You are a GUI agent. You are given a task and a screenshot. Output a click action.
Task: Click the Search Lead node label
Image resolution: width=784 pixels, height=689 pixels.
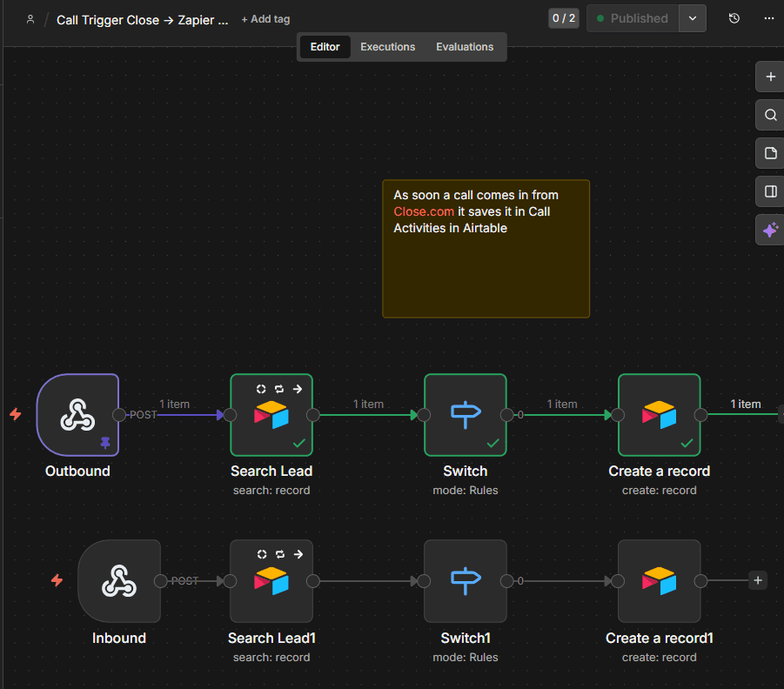[271, 471]
